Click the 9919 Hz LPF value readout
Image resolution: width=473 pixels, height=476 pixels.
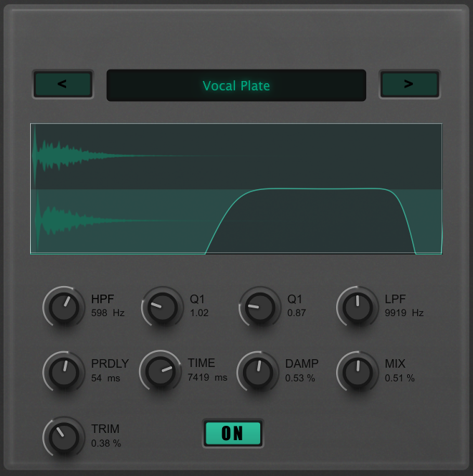403,313
